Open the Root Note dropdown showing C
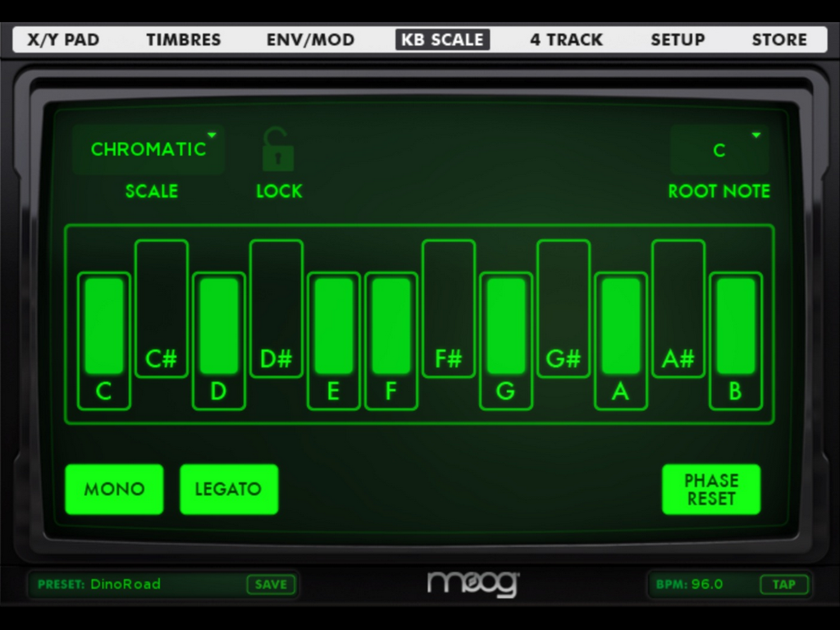This screenshot has width=840, height=630. pyautogui.click(x=719, y=149)
